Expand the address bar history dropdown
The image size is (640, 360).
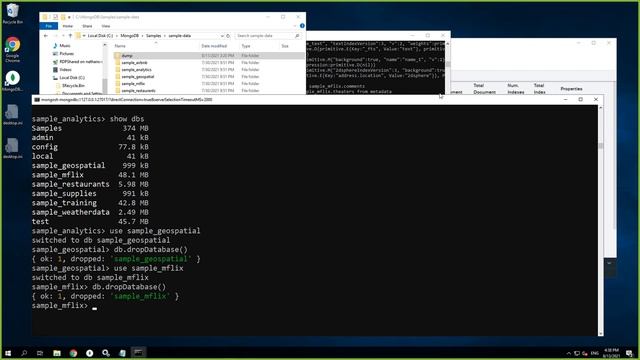pos(222,36)
